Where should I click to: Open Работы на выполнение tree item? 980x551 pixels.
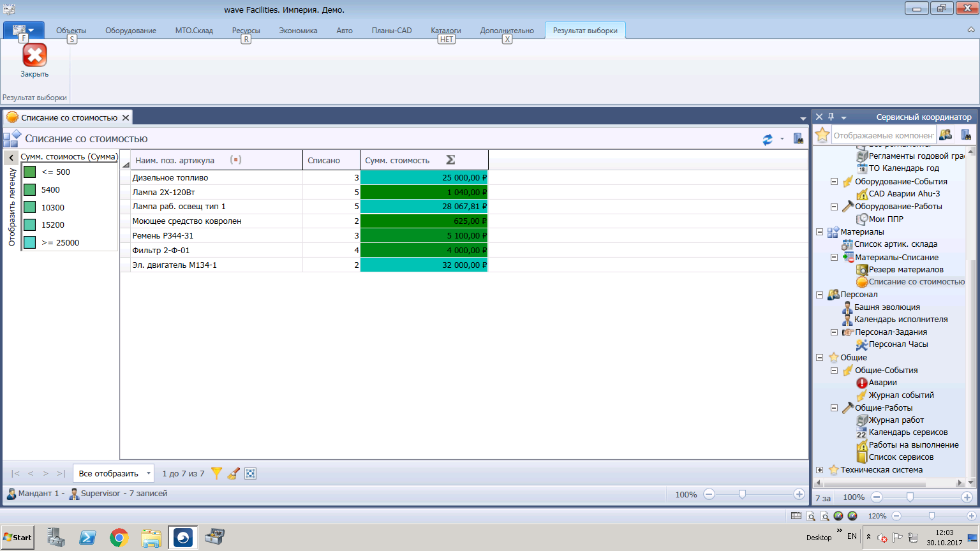click(914, 445)
